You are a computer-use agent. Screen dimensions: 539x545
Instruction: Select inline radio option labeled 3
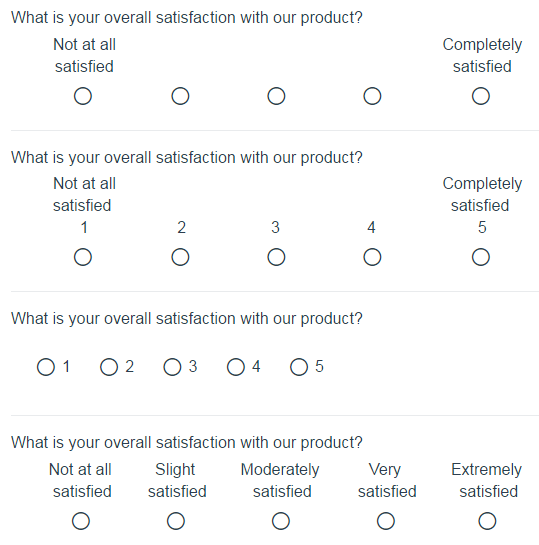(x=172, y=367)
